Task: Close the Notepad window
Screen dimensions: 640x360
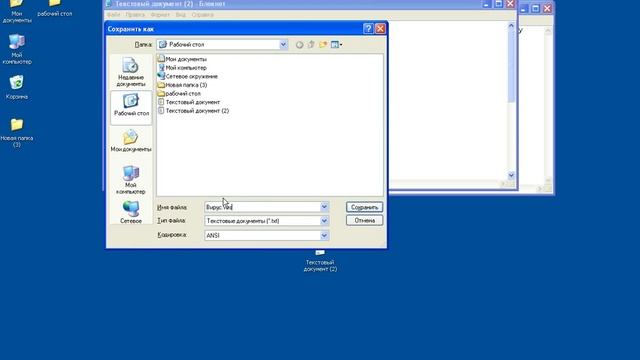Action: (510, 4)
